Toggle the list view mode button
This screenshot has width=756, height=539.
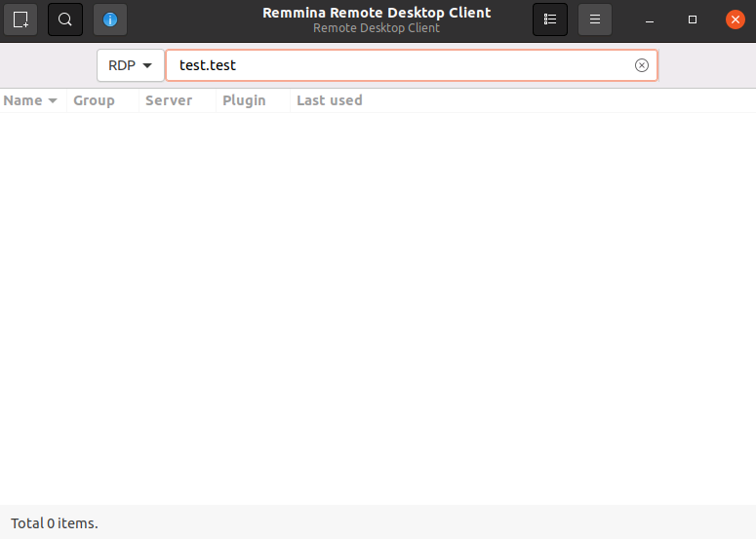[x=549, y=19]
